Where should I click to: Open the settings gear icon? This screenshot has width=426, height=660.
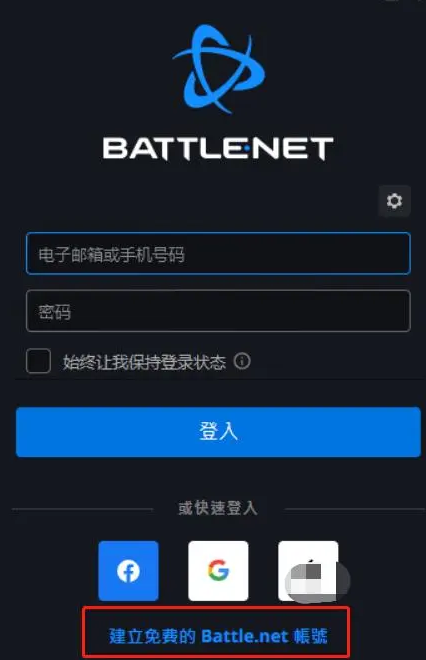click(x=394, y=201)
